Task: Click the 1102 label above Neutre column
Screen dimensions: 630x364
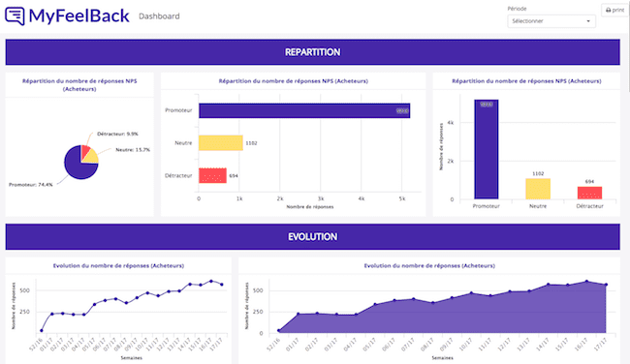Action: (538, 174)
